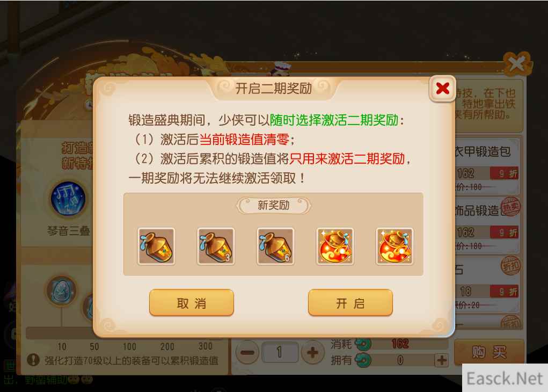
Task: Close the 开启二期奖励 dialog with red X
Action: click(442, 89)
